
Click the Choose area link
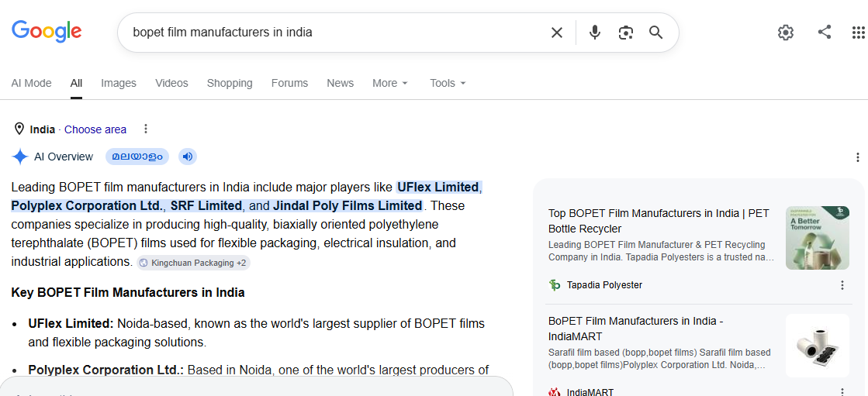[x=95, y=129]
